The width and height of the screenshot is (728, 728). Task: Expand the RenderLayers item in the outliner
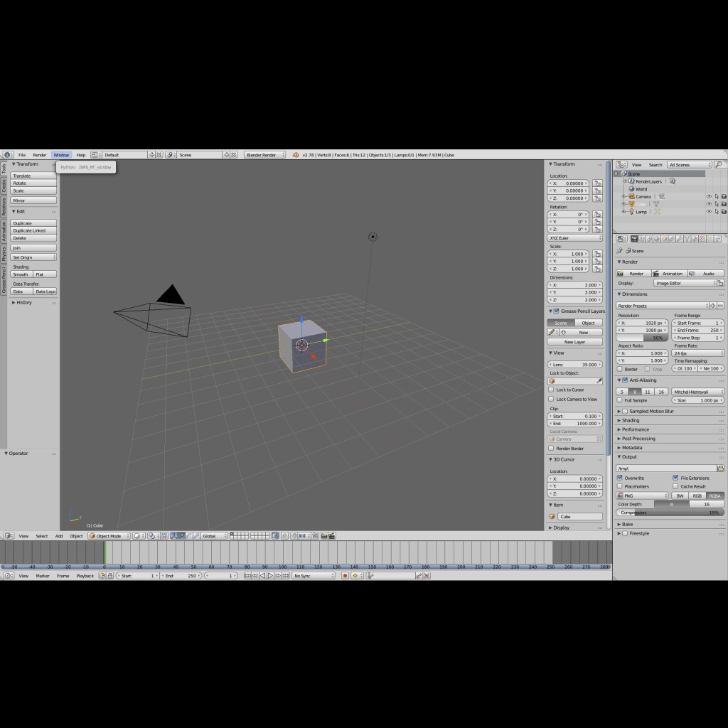pos(626,181)
